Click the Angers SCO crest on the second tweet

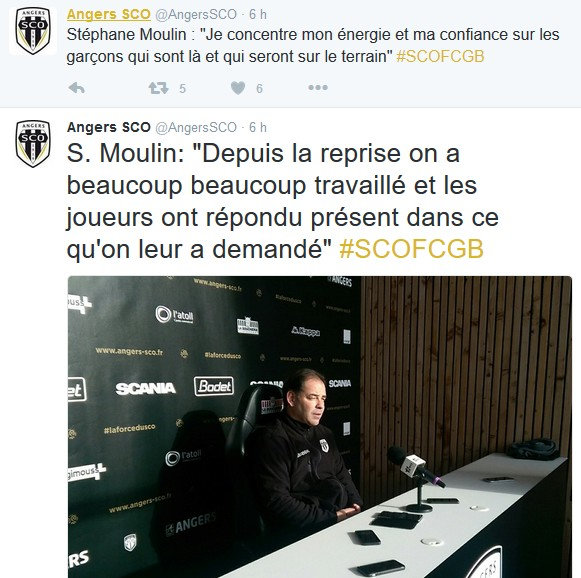[33, 144]
